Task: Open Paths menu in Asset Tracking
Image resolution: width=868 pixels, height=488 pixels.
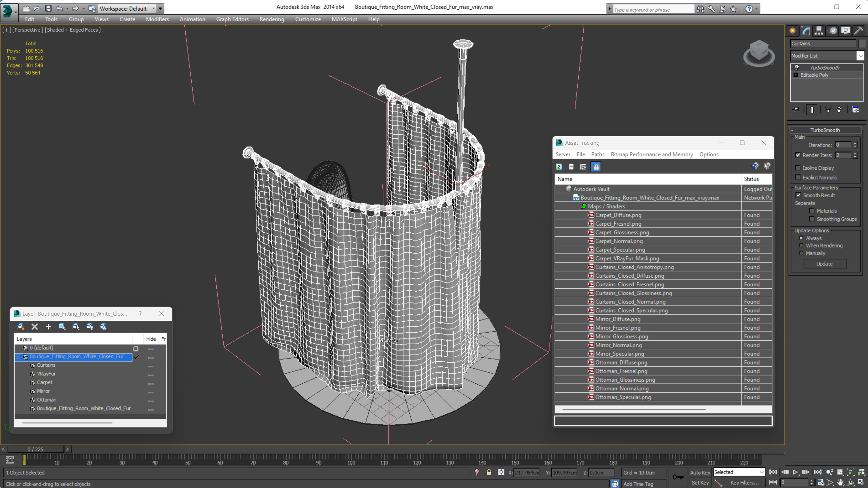Action: pos(598,154)
